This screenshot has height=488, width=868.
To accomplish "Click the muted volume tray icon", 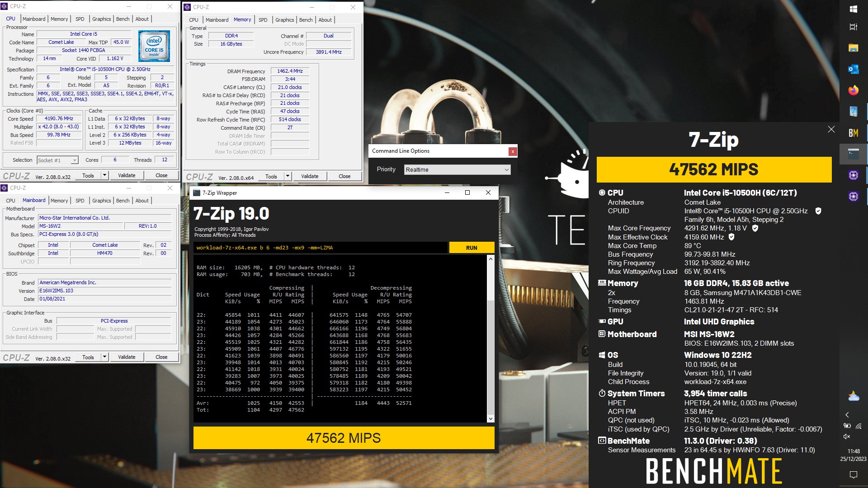I will tap(847, 436).
